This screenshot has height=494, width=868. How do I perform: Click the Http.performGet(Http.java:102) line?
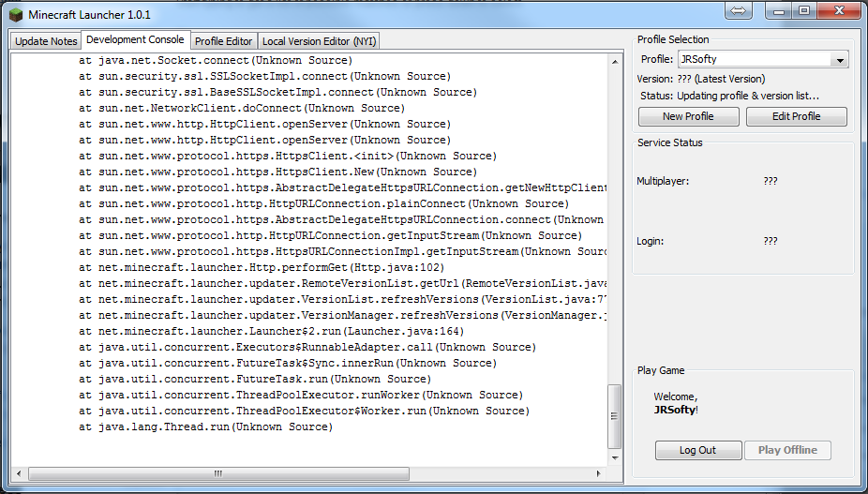click(262, 267)
